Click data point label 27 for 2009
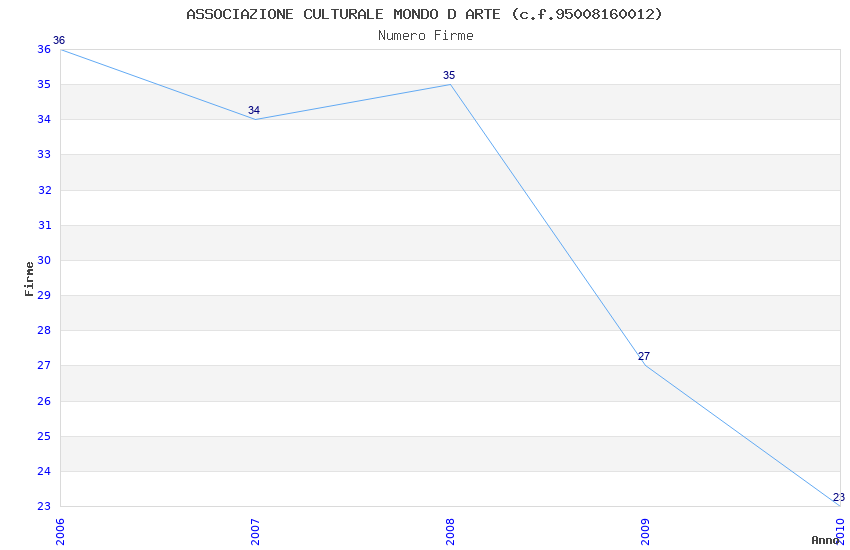 coord(643,356)
